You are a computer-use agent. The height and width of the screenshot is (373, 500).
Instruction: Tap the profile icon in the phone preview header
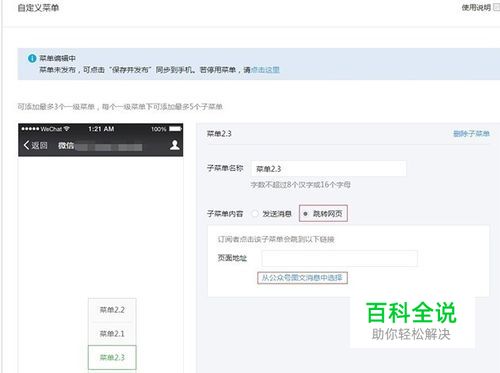[175, 145]
